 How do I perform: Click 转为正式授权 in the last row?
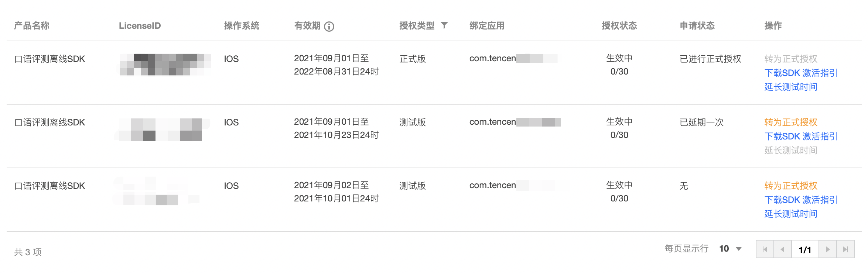point(791,186)
